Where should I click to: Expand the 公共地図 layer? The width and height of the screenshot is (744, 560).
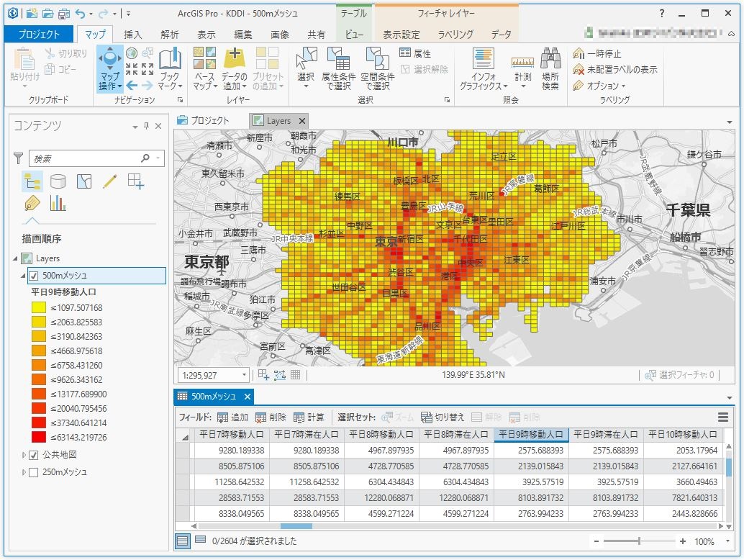(24, 455)
